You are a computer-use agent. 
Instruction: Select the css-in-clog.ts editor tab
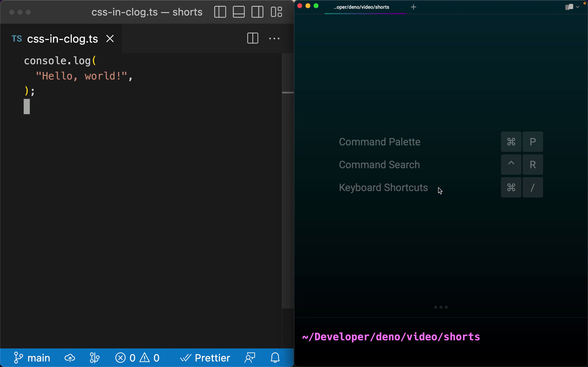coord(62,39)
